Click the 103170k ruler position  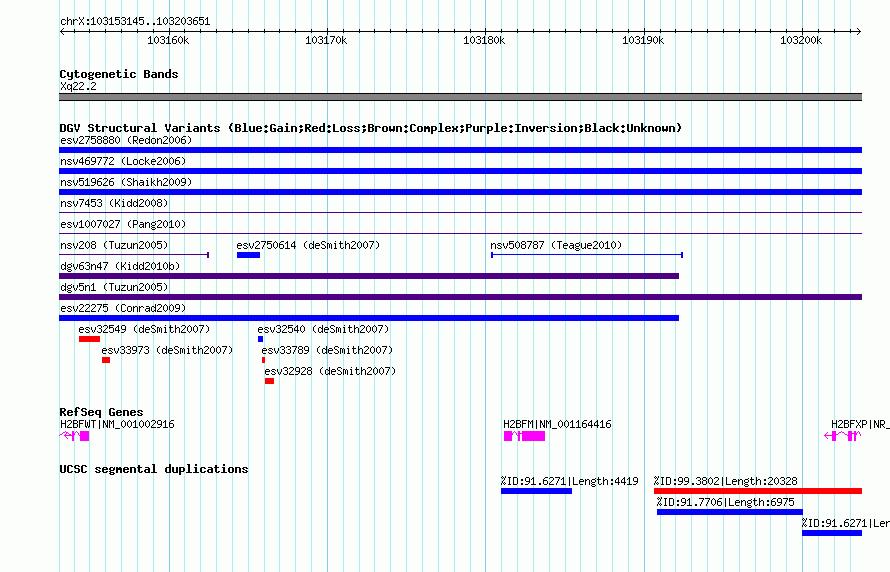pyautogui.click(x=326, y=40)
